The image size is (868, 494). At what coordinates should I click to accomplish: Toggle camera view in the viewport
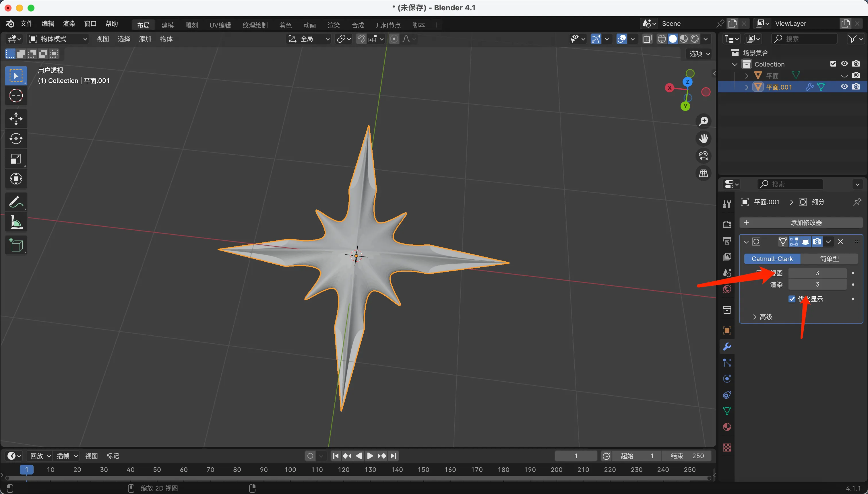point(703,156)
